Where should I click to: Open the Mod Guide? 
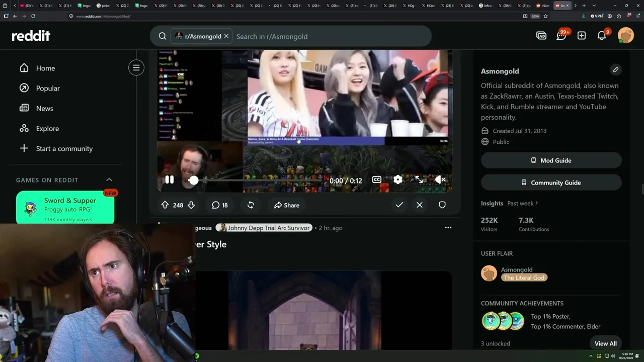pyautogui.click(x=551, y=160)
